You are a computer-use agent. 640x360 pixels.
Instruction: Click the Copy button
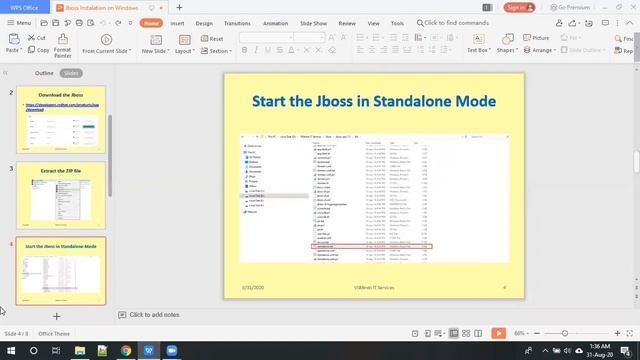click(x=38, y=50)
